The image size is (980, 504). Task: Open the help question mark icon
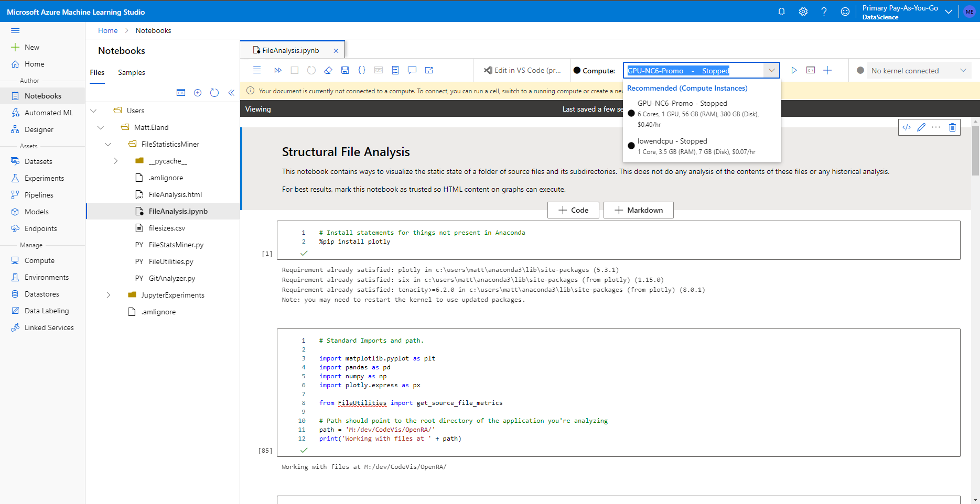(824, 12)
